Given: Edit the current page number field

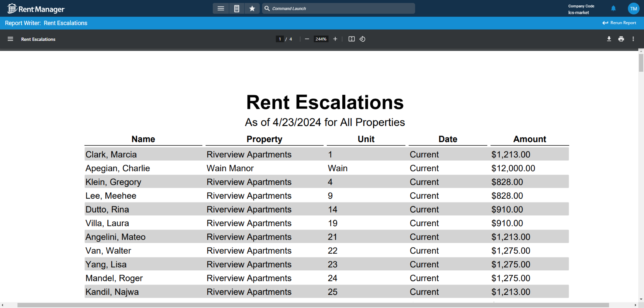Looking at the screenshot, I should point(279,39).
